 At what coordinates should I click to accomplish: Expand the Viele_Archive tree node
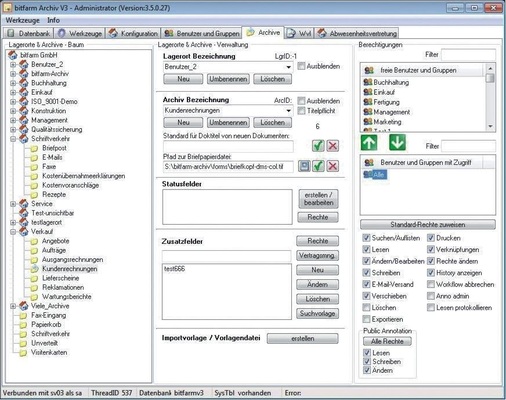13,306
